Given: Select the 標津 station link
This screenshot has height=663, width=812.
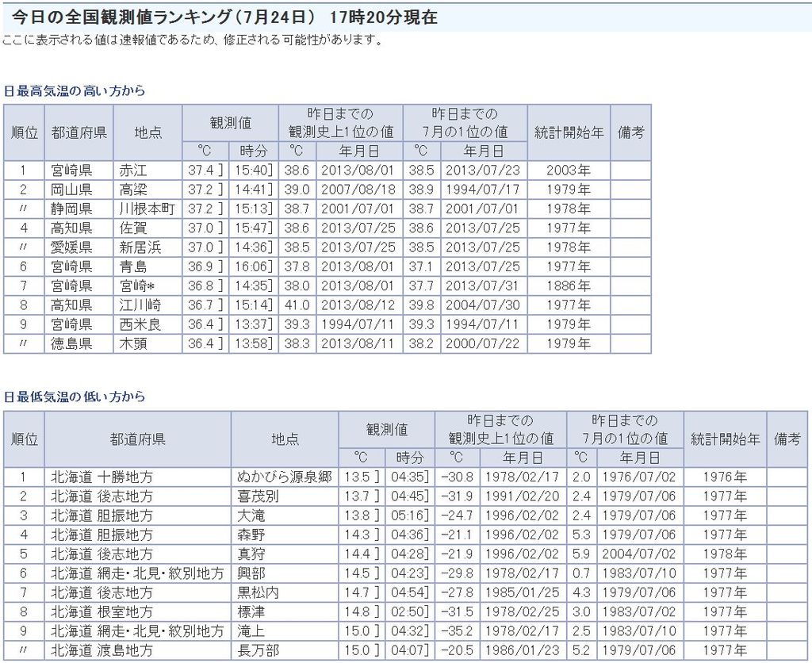Looking at the screenshot, I should [x=251, y=612].
